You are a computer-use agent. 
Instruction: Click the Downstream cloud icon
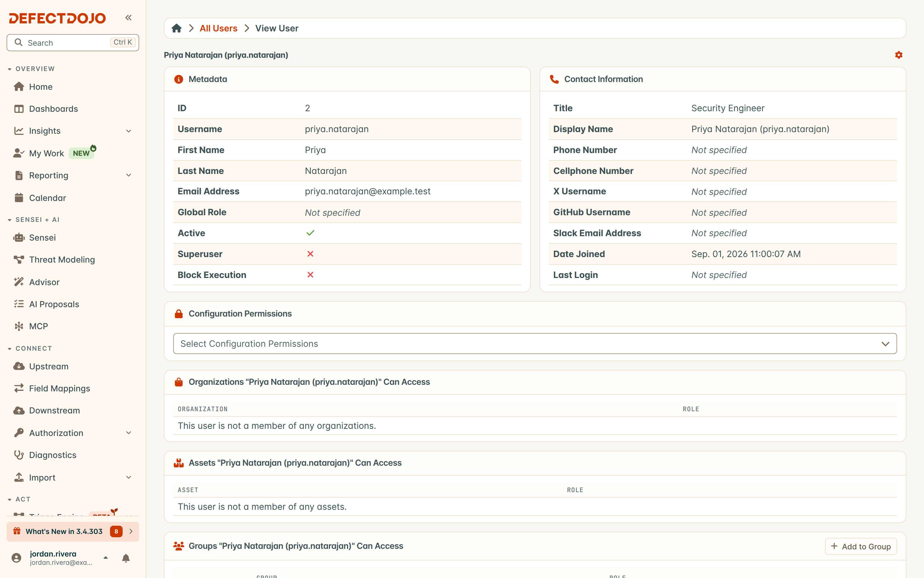[x=19, y=411]
